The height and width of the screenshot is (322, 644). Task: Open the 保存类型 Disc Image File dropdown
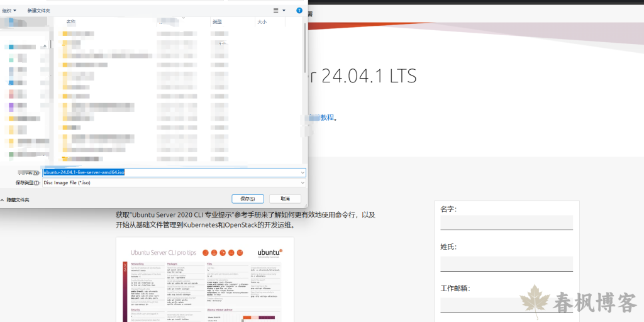pyautogui.click(x=174, y=183)
